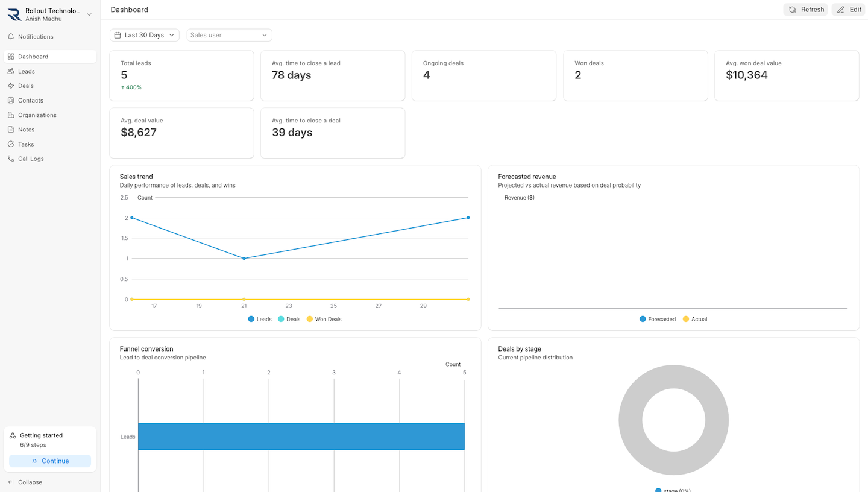Image resolution: width=868 pixels, height=492 pixels.
Task: Open the Notifications bell icon
Action: pos(11,36)
